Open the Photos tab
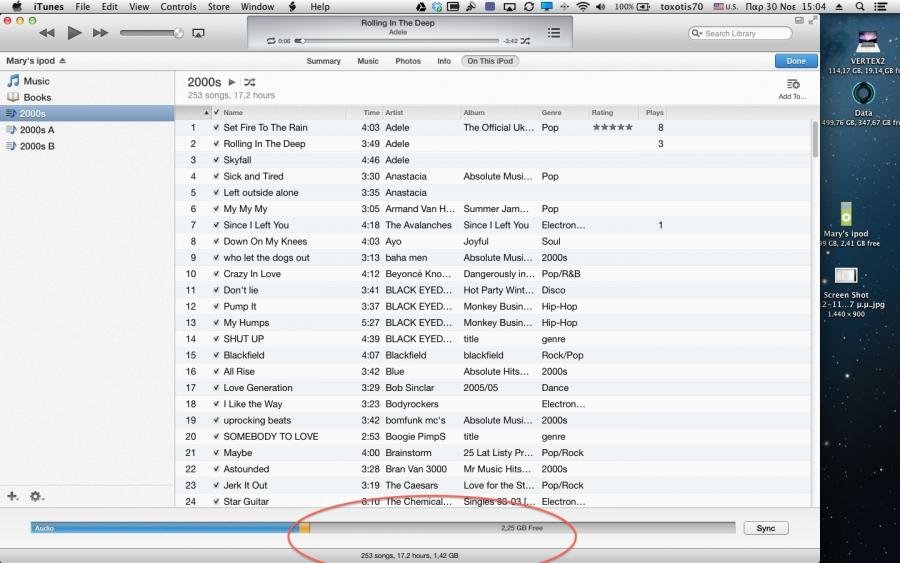 point(408,61)
